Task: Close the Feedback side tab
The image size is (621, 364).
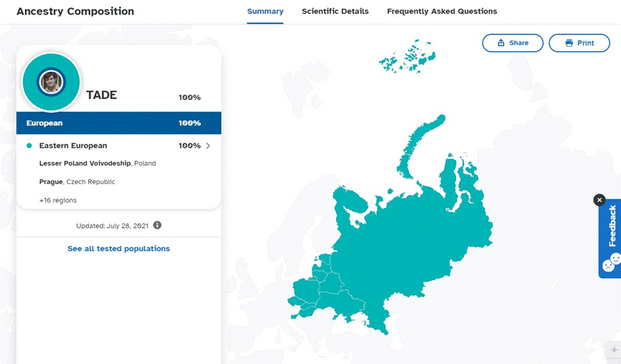Action: click(599, 199)
